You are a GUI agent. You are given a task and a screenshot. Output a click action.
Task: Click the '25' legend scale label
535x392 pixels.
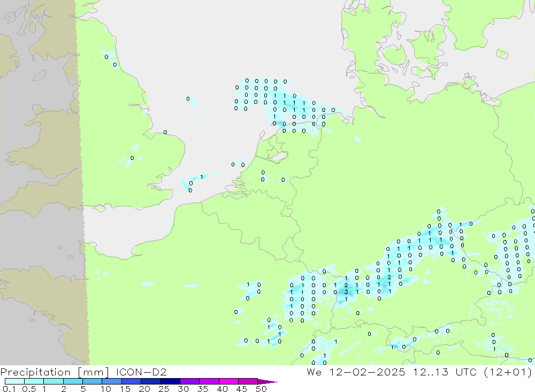(164, 389)
